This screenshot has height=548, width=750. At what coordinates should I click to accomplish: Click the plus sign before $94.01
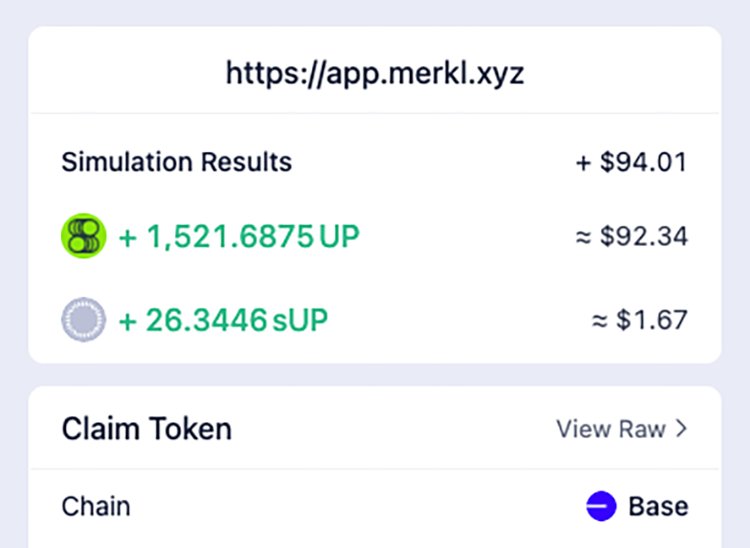tap(584, 162)
